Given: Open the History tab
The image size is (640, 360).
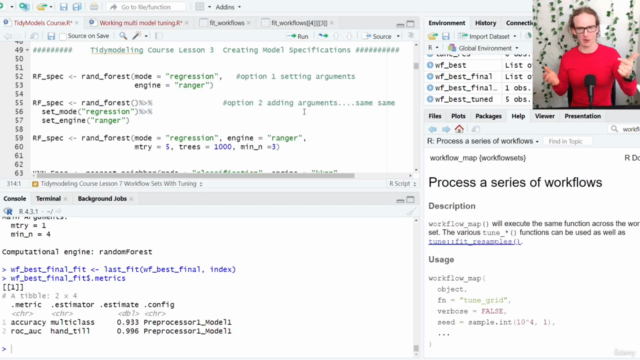Looking at the screenshot, I should coord(485,23).
